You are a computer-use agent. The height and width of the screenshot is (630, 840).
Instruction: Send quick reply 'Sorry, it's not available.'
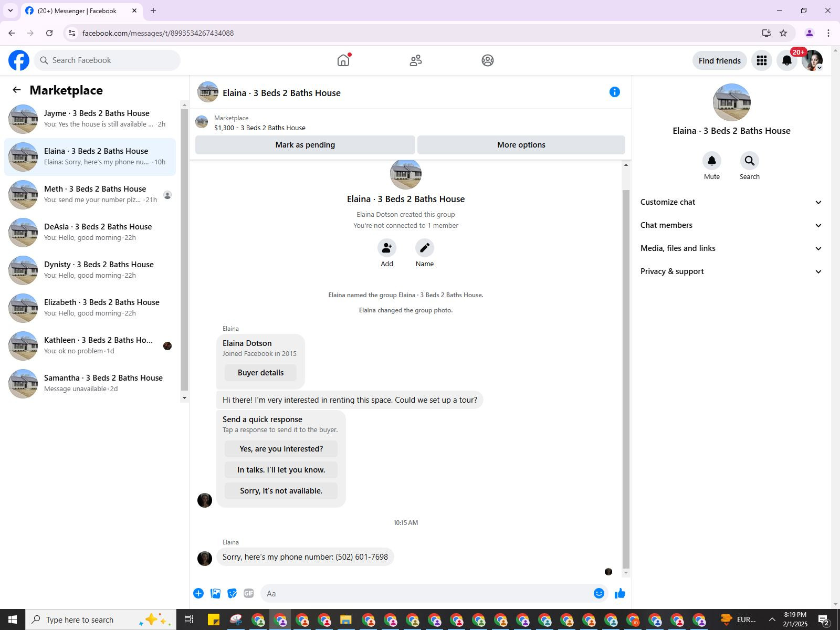pyautogui.click(x=281, y=491)
